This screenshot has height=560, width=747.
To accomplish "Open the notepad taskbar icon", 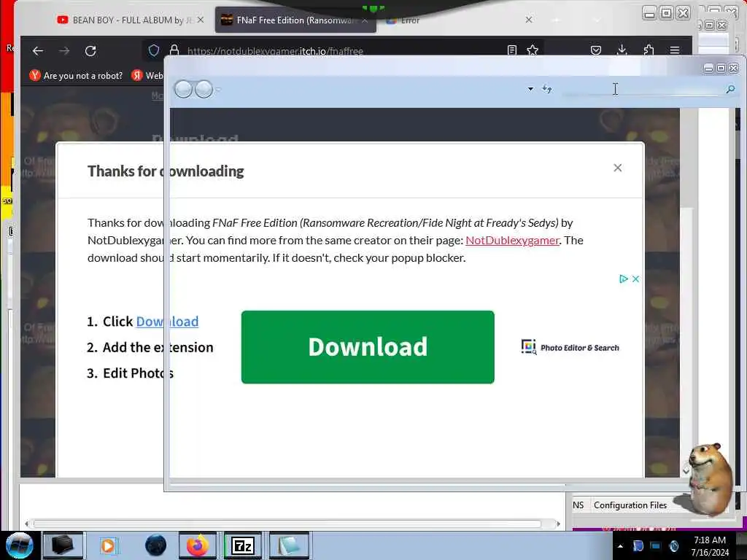I will (x=289, y=545).
